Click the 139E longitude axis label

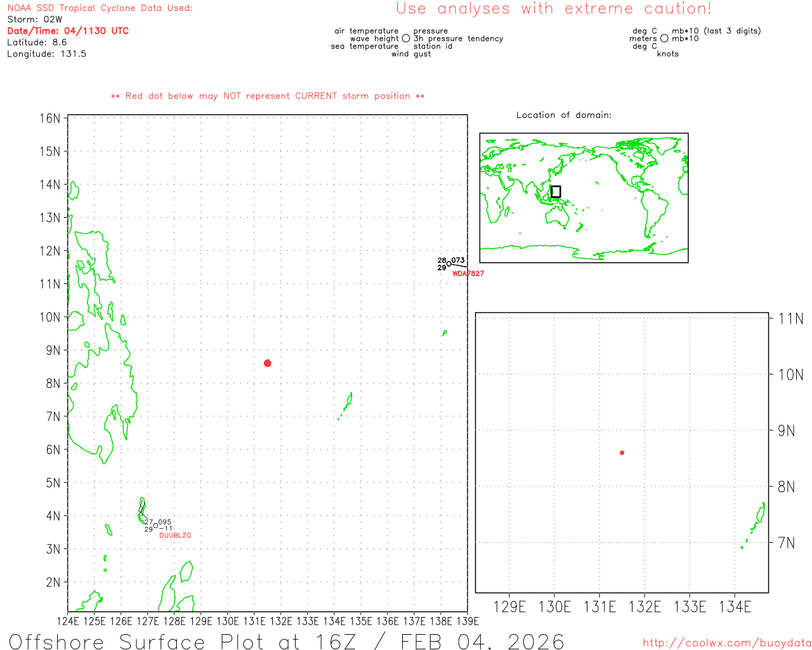click(x=468, y=621)
